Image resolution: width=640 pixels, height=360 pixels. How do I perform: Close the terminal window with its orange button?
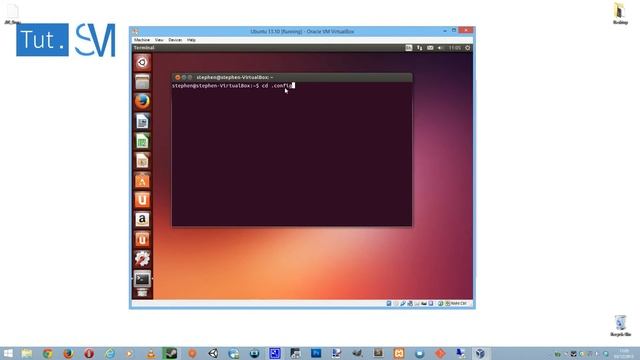[x=178, y=77]
